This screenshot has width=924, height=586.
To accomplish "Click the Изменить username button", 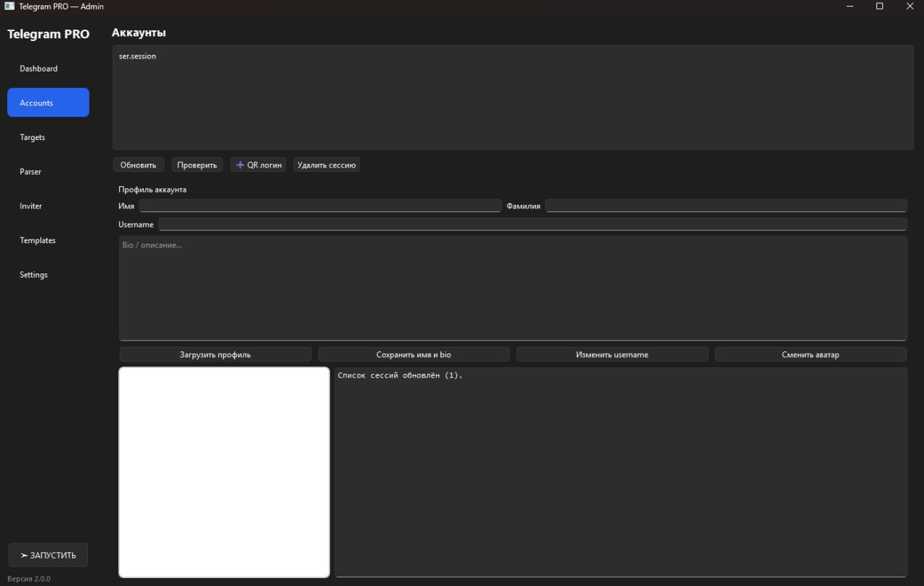I will click(x=612, y=354).
